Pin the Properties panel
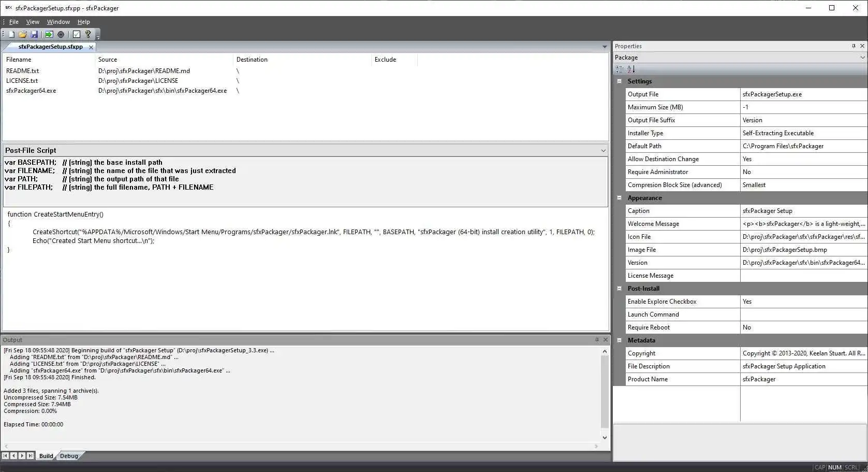The width and height of the screenshot is (868, 472). click(x=854, y=46)
